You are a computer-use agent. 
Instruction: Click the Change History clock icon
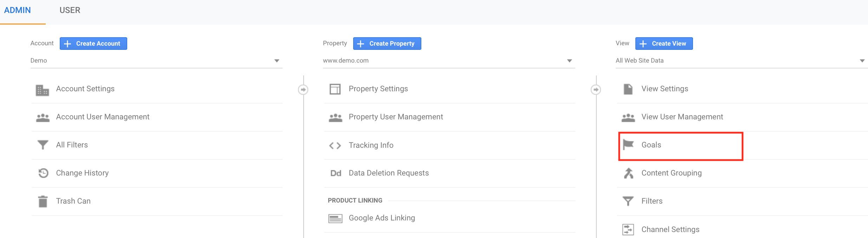coord(43,173)
